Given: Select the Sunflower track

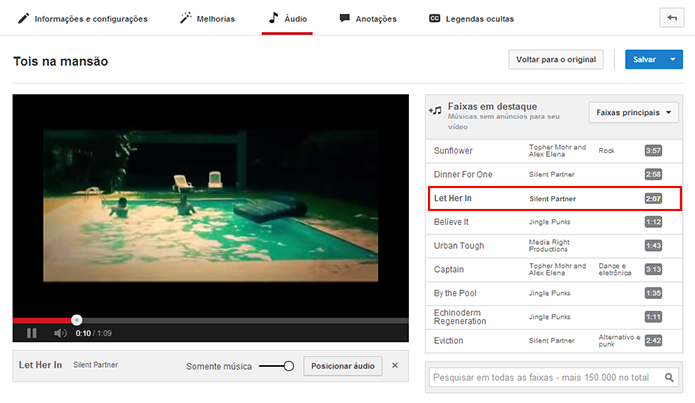Looking at the screenshot, I should [554, 151].
